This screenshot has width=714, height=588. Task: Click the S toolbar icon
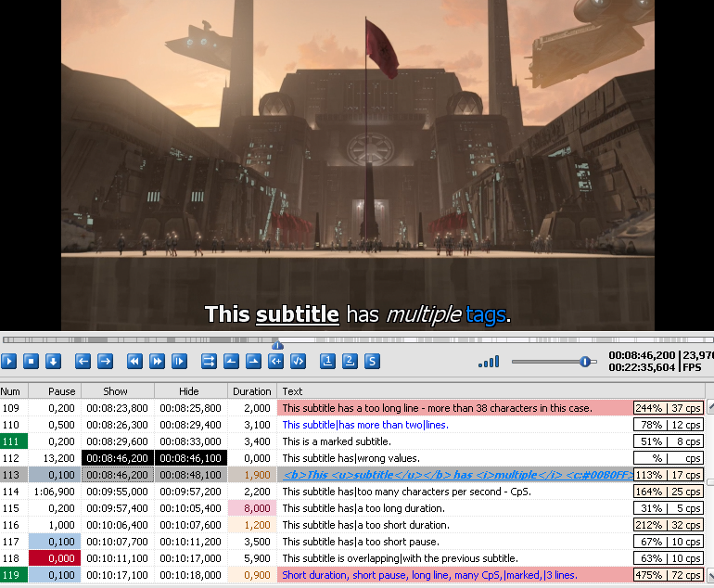373,361
